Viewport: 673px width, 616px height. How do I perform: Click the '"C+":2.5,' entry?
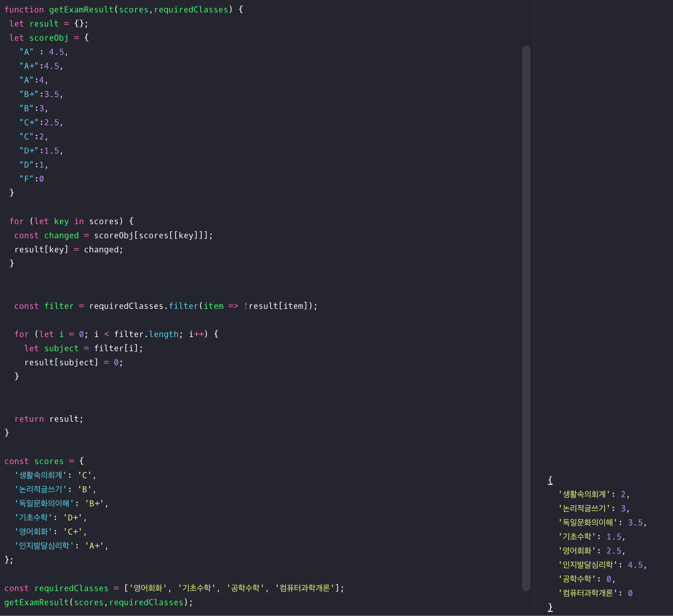(41, 122)
